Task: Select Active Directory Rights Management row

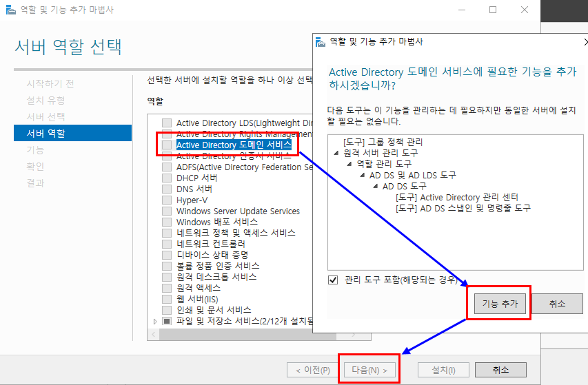Action: pos(244,134)
